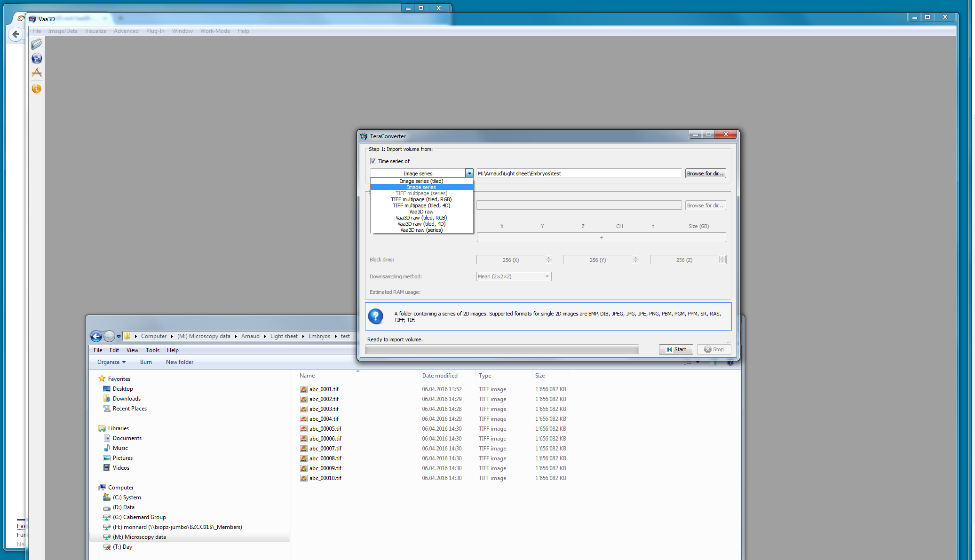Open the Vaa3D Image/Data menu

[63, 31]
